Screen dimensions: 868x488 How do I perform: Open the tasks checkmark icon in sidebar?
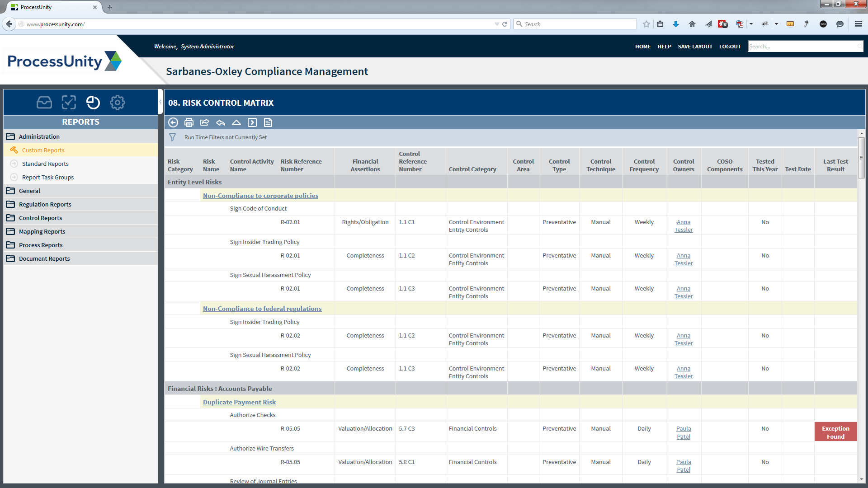coord(68,103)
